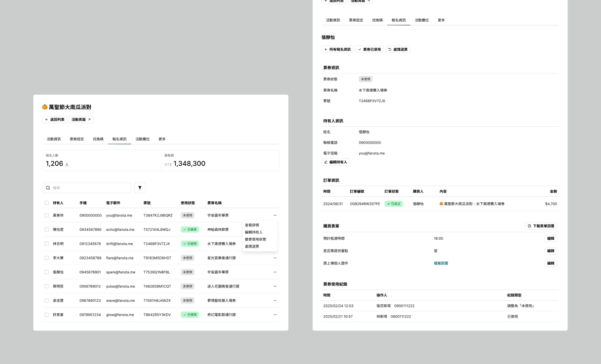Switch to 票券設定 tab in list panel

(76, 139)
